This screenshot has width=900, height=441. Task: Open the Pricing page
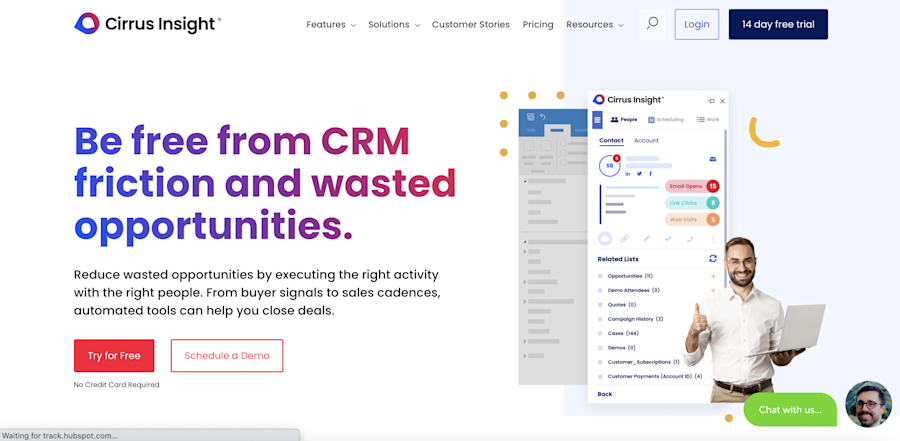pyautogui.click(x=538, y=25)
